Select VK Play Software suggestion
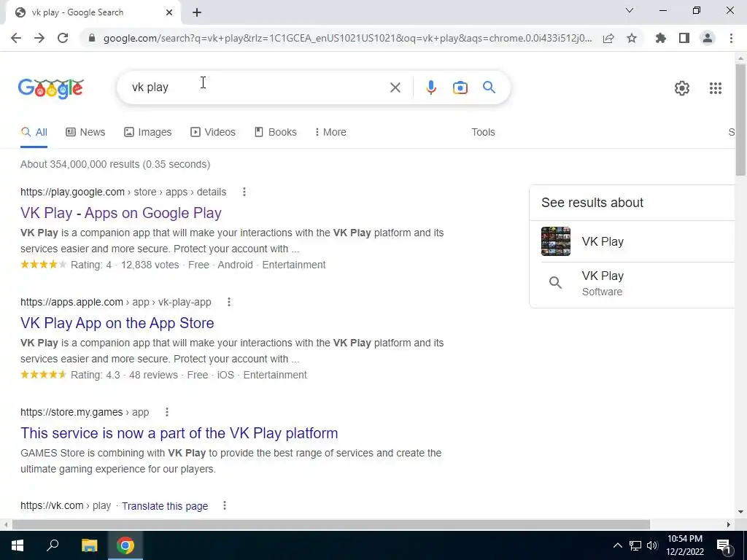 pyautogui.click(x=632, y=284)
